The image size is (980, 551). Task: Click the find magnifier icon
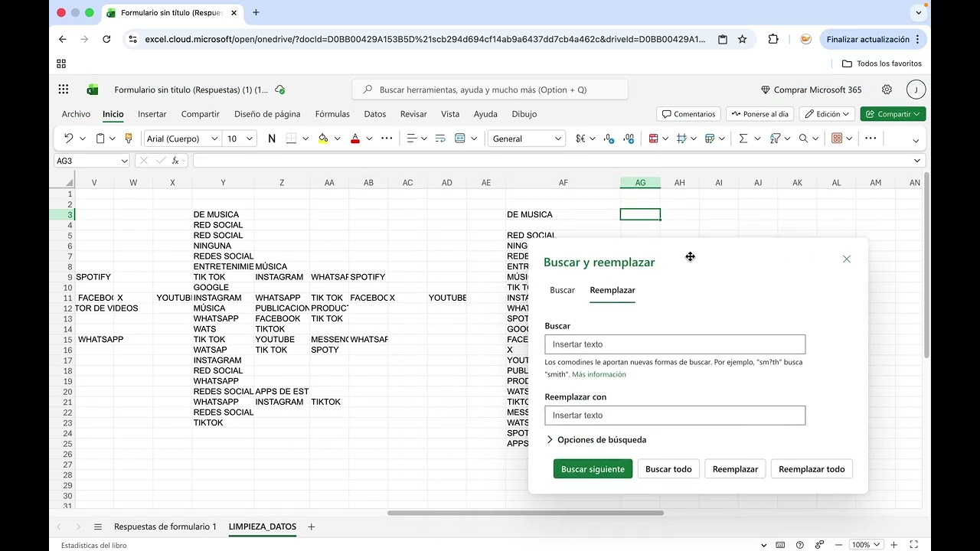tap(803, 139)
